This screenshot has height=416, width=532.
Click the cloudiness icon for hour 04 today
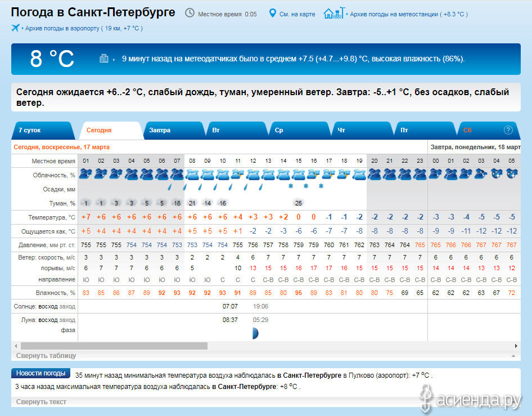(131, 174)
